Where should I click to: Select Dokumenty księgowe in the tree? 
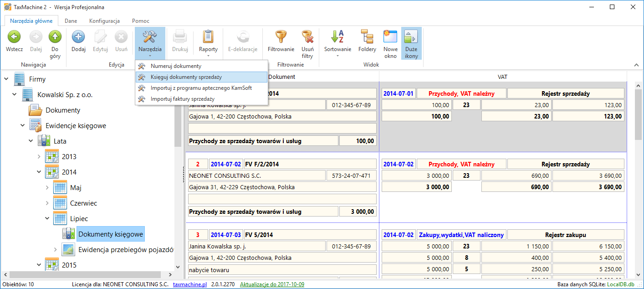[111, 234]
